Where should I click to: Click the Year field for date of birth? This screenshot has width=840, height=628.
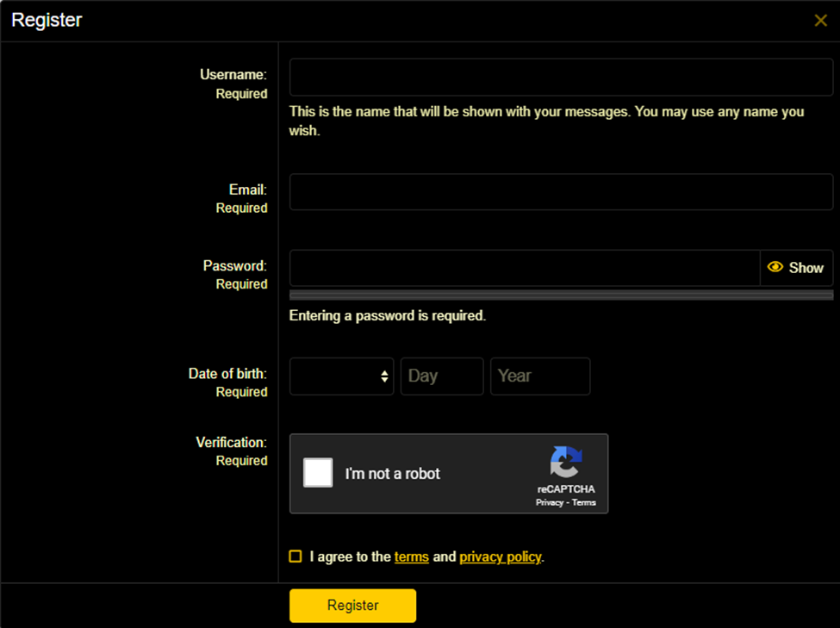(x=539, y=376)
